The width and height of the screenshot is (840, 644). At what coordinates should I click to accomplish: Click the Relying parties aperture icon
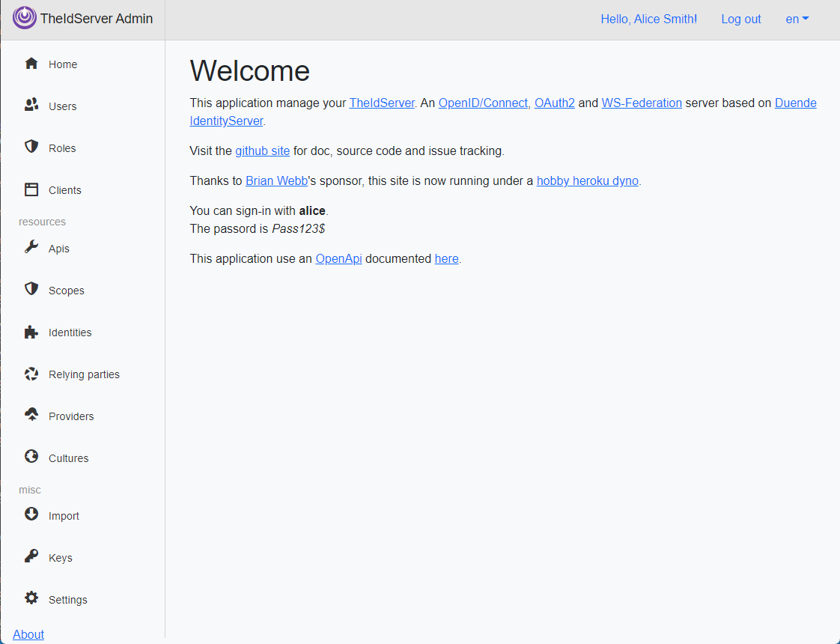pyautogui.click(x=31, y=374)
